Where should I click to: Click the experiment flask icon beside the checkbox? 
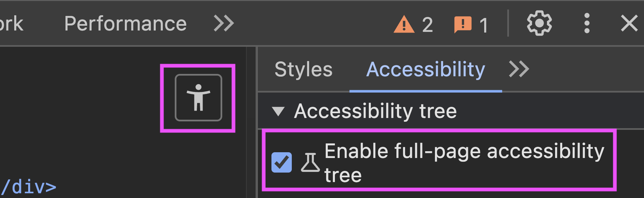click(x=311, y=163)
